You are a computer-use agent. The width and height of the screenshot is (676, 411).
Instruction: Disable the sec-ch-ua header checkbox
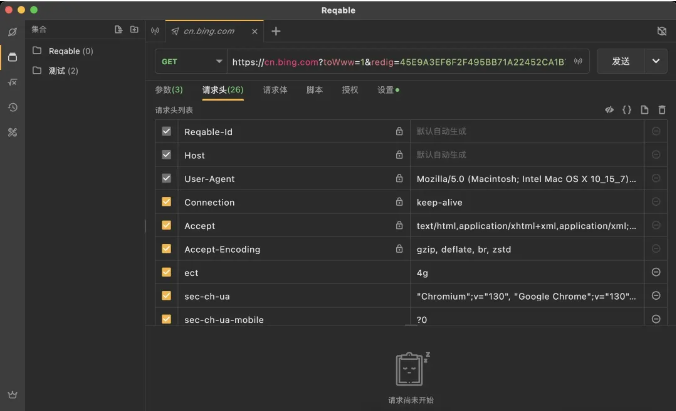click(x=166, y=295)
